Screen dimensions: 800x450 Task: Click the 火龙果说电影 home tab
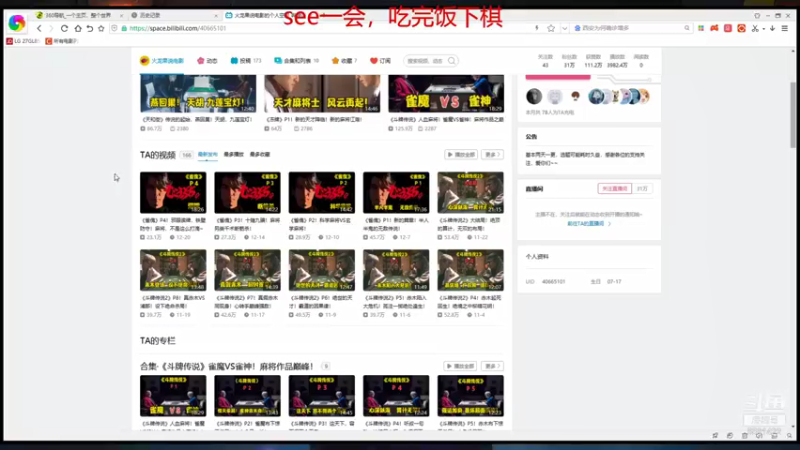pyautogui.click(x=162, y=61)
